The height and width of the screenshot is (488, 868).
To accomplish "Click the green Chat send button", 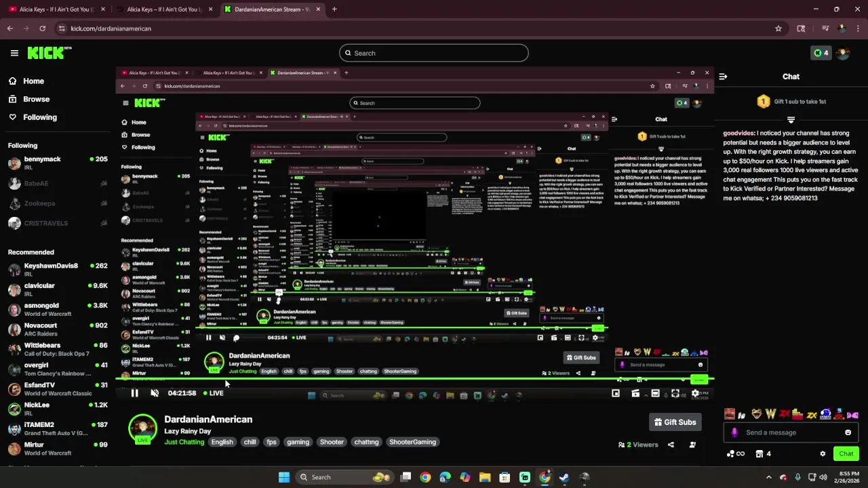I will coord(846,453).
